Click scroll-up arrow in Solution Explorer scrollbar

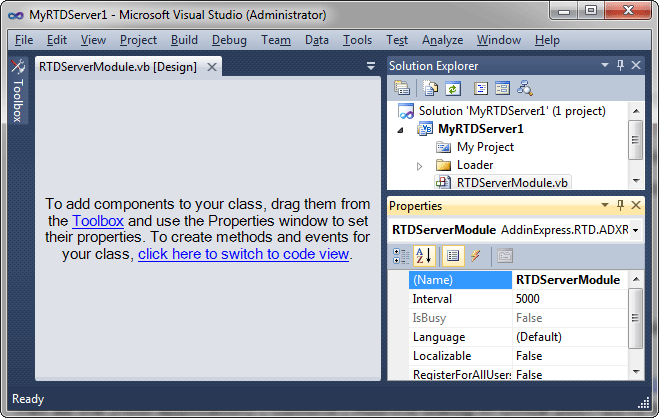[x=636, y=111]
